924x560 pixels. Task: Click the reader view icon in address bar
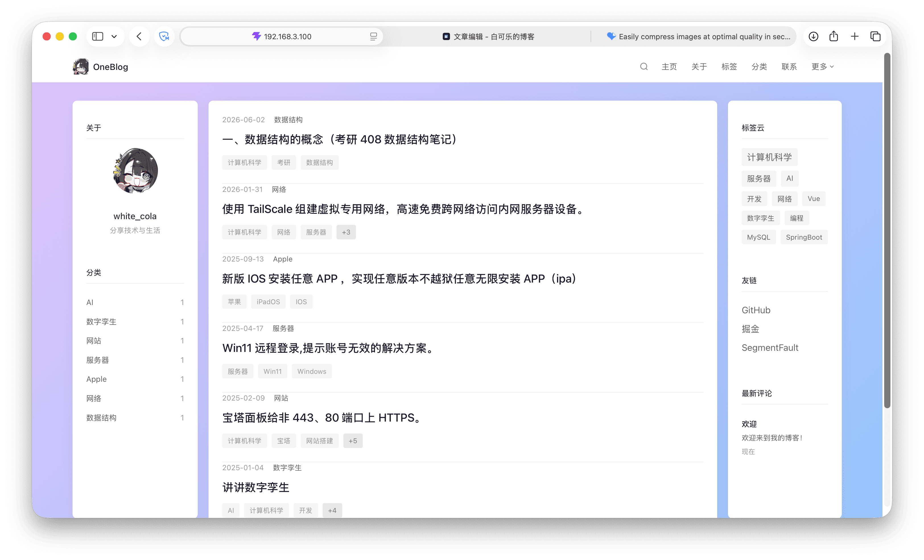pyautogui.click(x=374, y=36)
